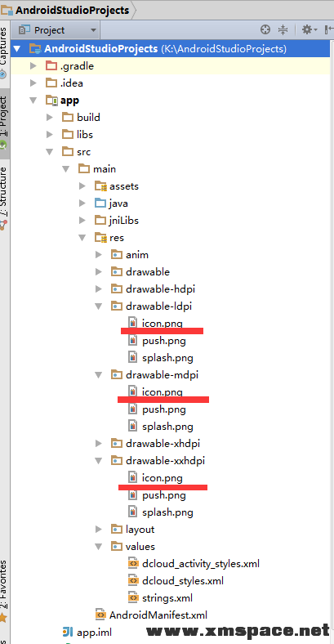This screenshot has width=334, height=644.
Task: Select the .gradle folder icon
Action: [x=51, y=65]
